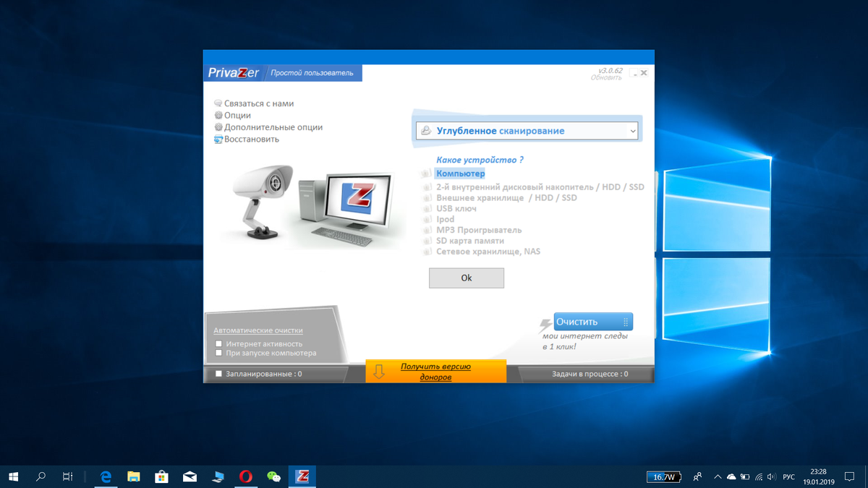Open Microsoft Store from the taskbar
This screenshot has height=488, width=868.
(162, 476)
